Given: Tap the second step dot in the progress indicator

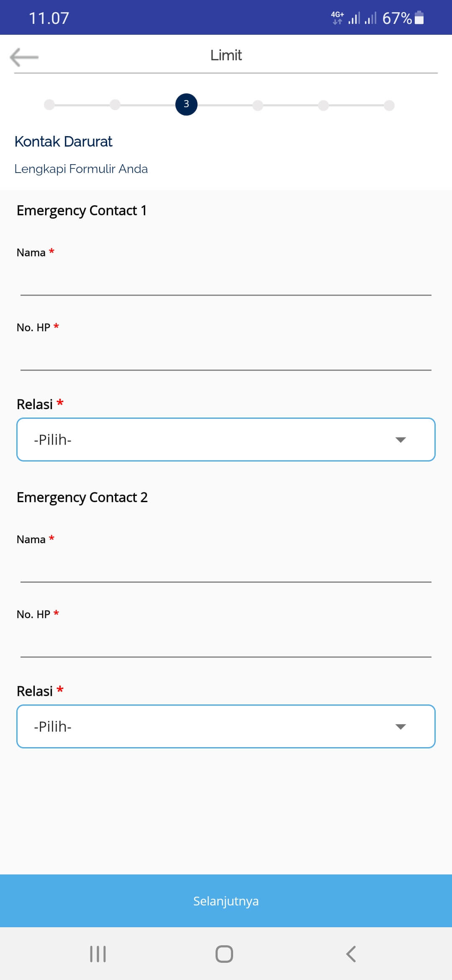Looking at the screenshot, I should [115, 105].
